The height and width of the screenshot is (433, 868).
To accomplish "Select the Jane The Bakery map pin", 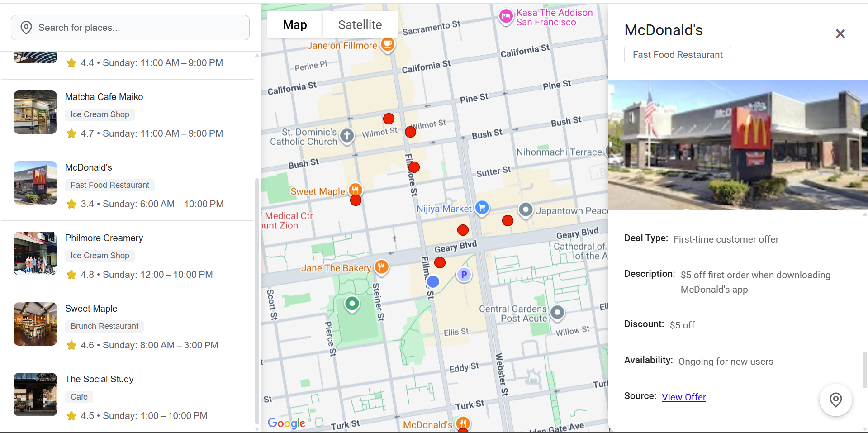I will (381, 266).
